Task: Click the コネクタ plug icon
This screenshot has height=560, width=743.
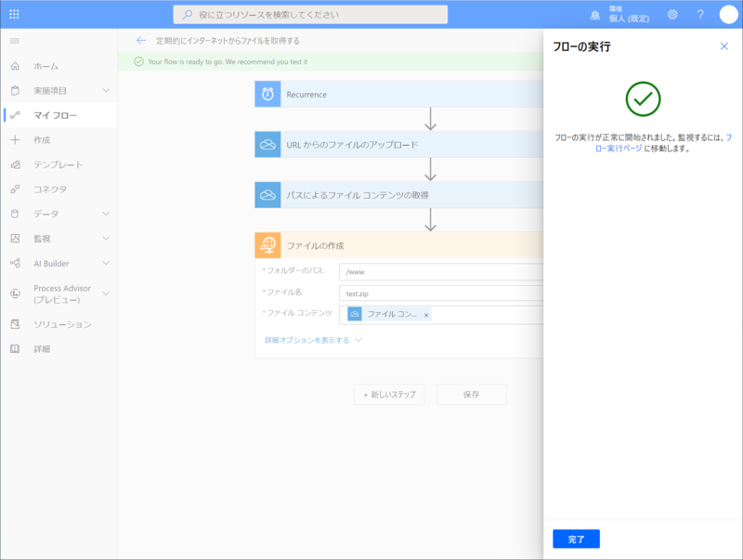Action: coord(15,189)
